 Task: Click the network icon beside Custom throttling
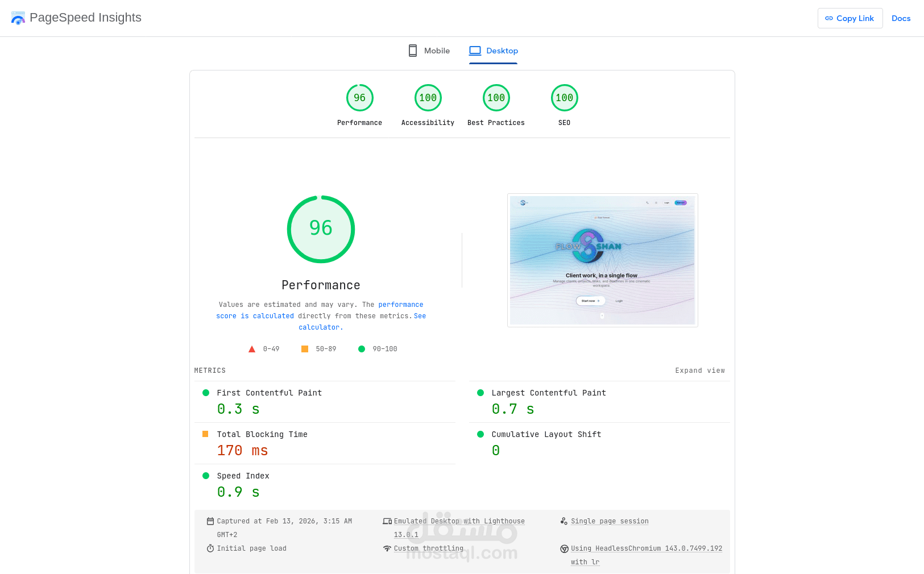click(387, 548)
